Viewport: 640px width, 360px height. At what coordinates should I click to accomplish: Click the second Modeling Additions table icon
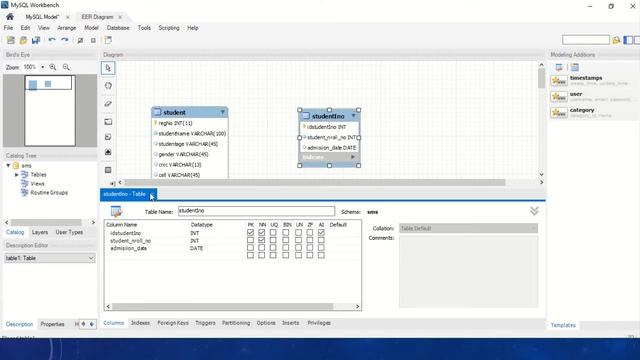[575, 67]
